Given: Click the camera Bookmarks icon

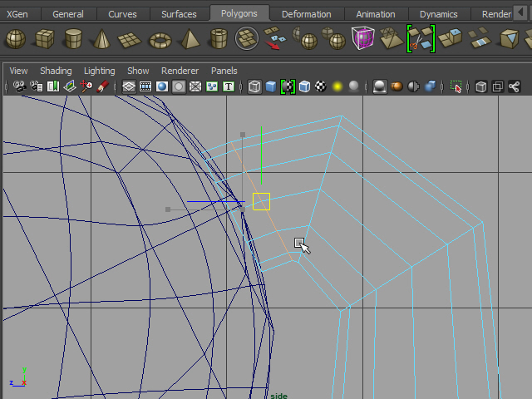Looking at the screenshot, I should tap(53, 86).
